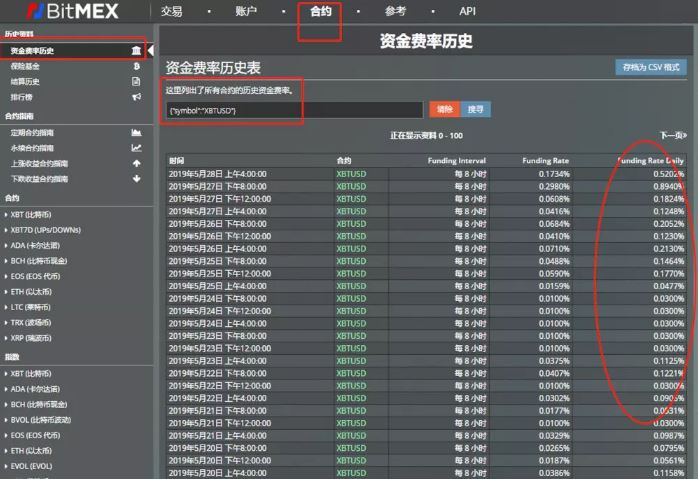Click the 2019年5月22日 下午8:00:00 time cell
The height and width of the screenshot is (479, 698).
[x=218, y=373]
